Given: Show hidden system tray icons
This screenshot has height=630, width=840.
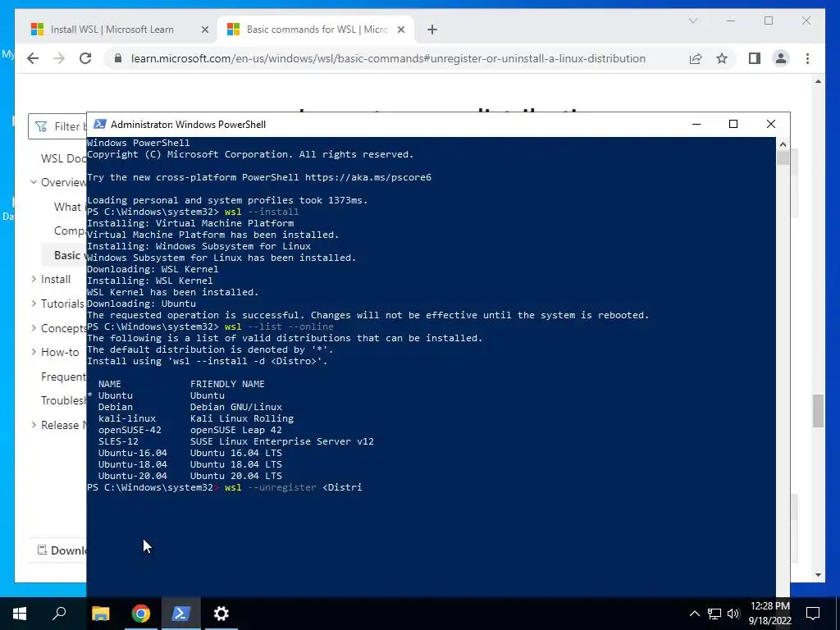Looking at the screenshot, I should click(694, 614).
